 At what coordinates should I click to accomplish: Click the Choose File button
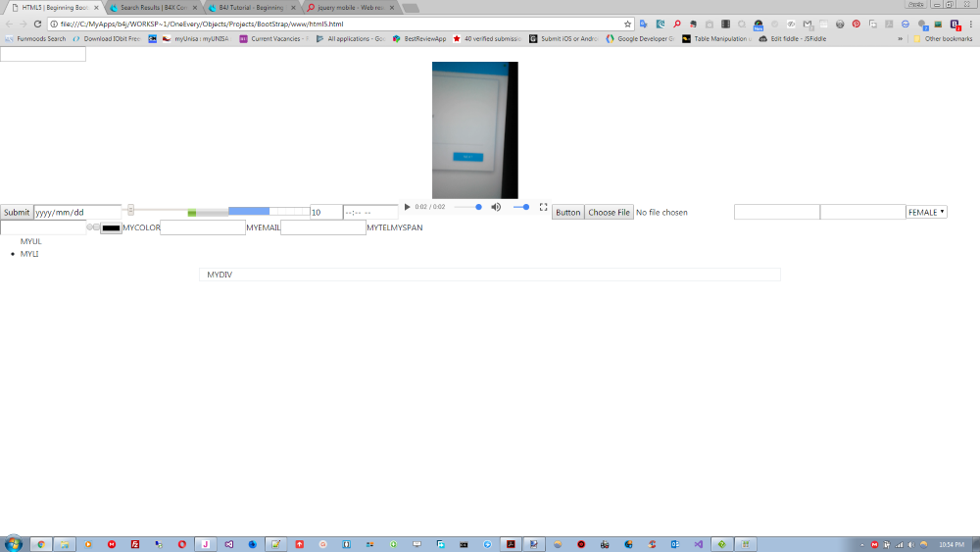pos(609,212)
